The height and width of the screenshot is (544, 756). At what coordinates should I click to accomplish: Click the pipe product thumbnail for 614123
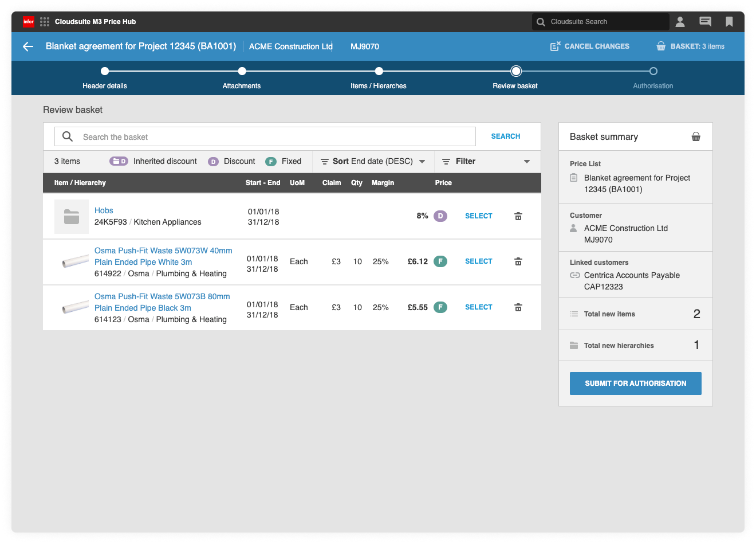point(75,308)
